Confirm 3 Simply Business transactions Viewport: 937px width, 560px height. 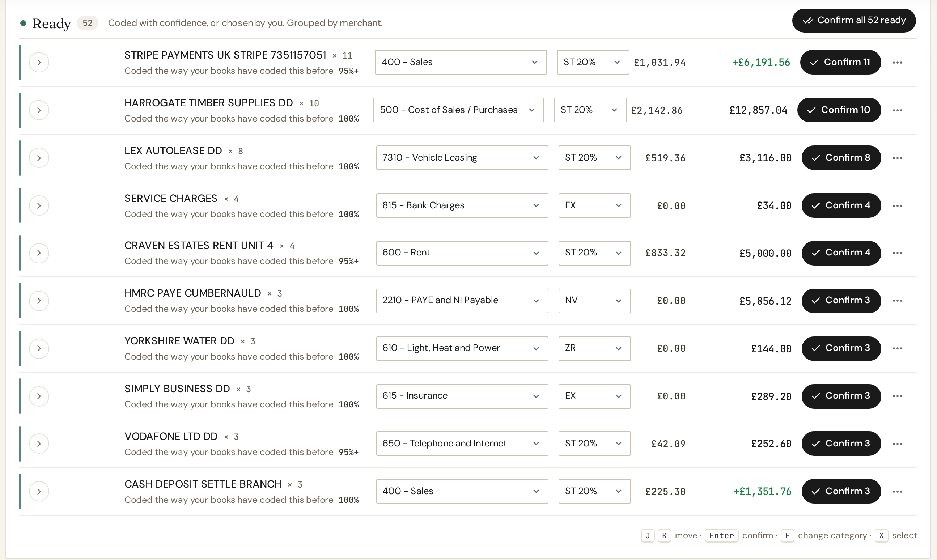click(841, 396)
